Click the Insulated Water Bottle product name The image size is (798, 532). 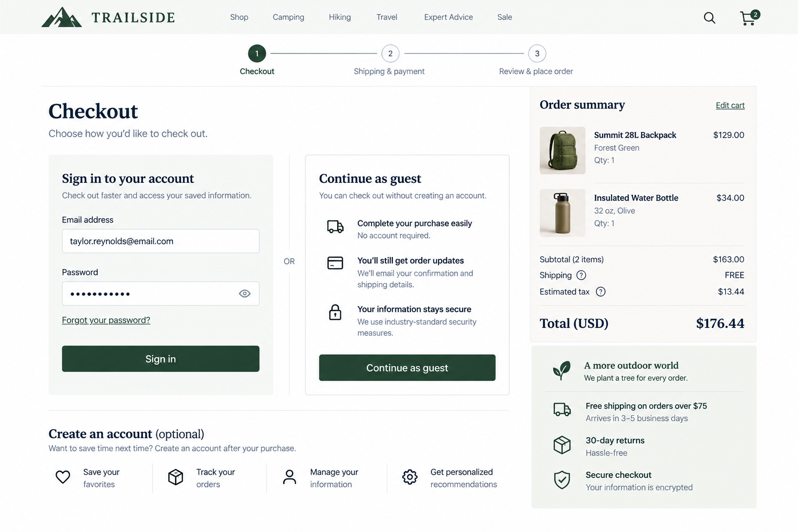tap(636, 198)
